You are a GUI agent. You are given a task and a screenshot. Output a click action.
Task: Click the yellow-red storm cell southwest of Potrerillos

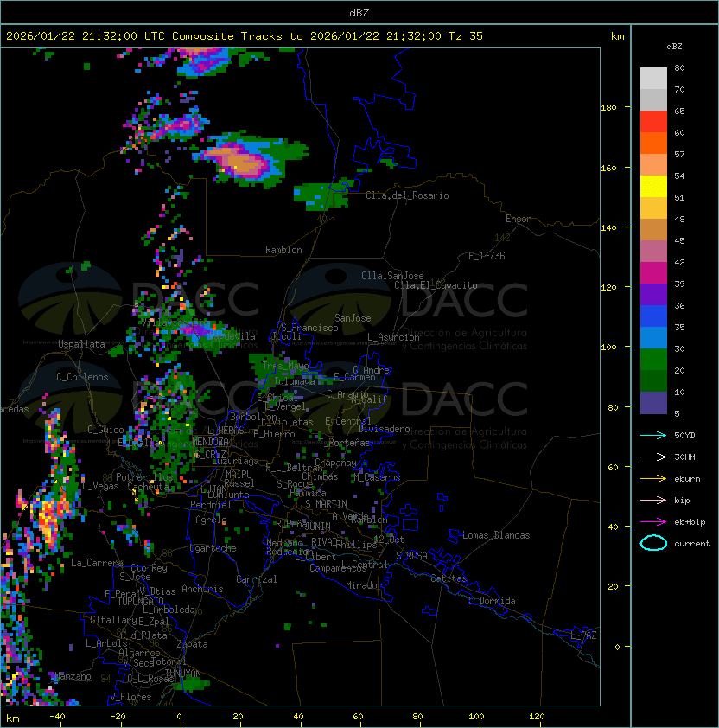48,518
